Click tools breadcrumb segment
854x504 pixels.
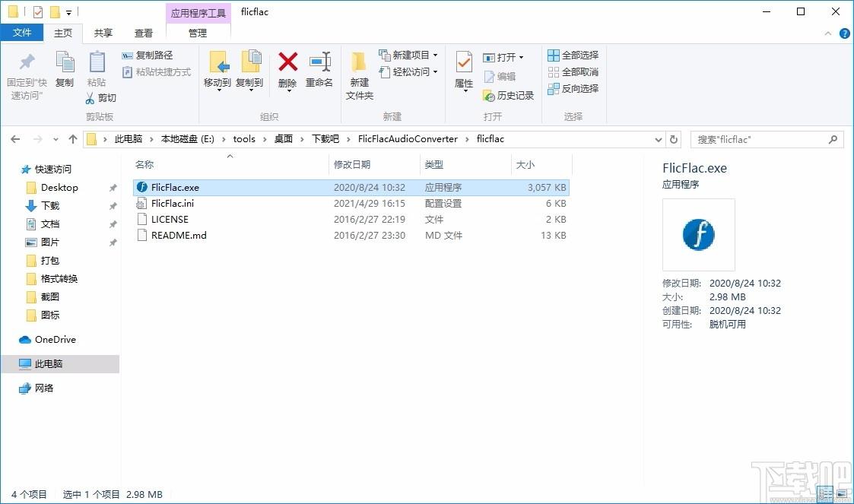pos(244,139)
